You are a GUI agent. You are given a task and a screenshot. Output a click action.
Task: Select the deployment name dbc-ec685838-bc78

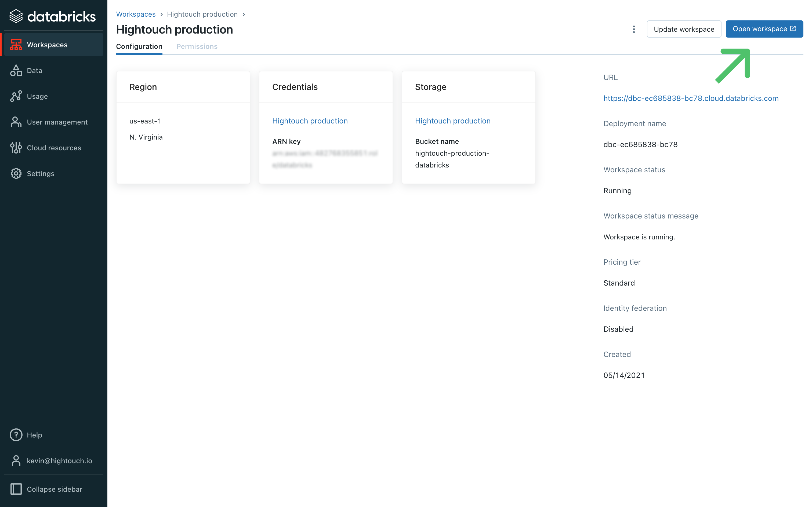[640, 144]
